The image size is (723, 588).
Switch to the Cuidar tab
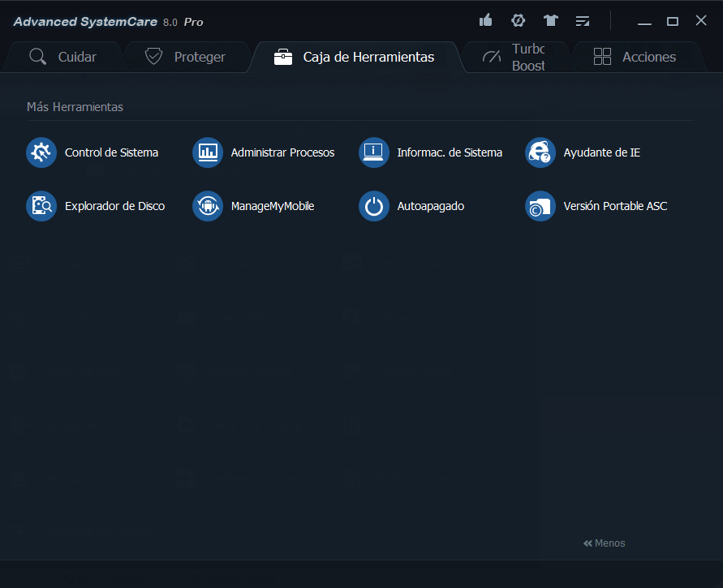pyautogui.click(x=63, y=57)
